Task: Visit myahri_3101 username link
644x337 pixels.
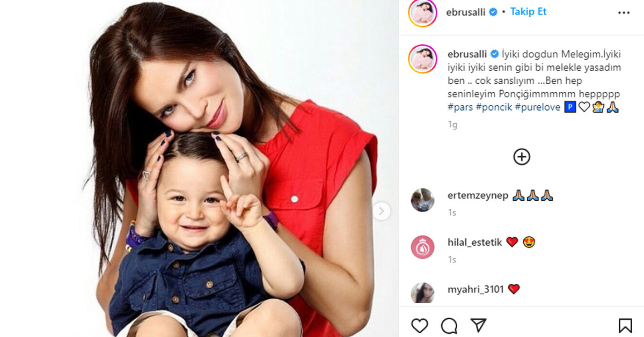Action: 475,289
